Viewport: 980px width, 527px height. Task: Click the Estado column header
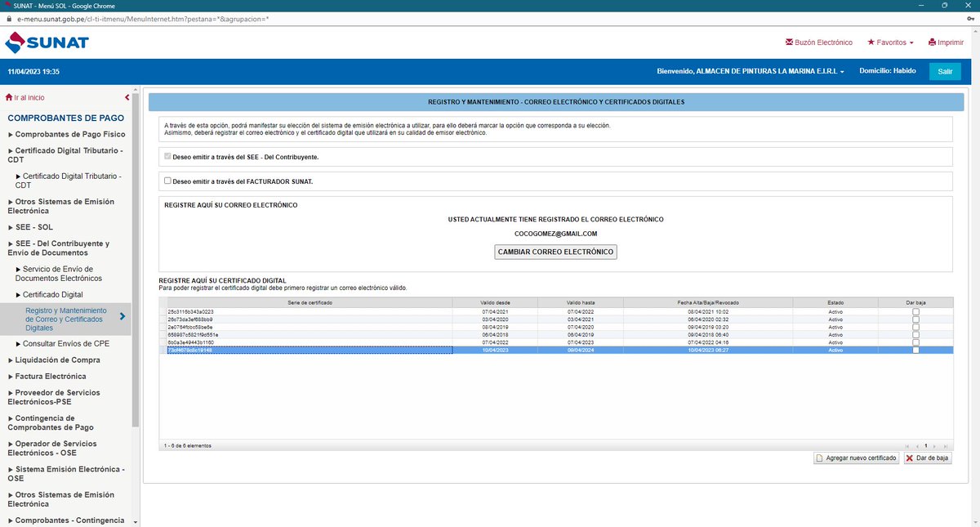coord(835,302)
